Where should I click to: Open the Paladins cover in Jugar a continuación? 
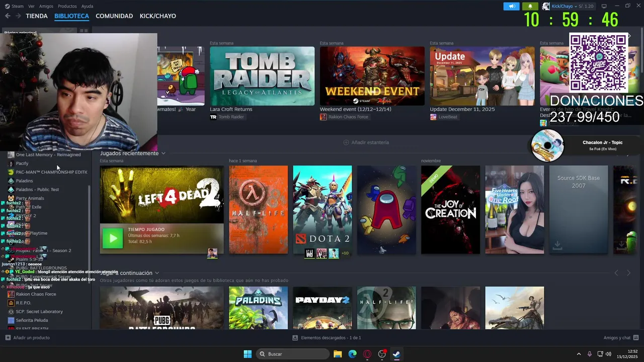tap(258, 308)
